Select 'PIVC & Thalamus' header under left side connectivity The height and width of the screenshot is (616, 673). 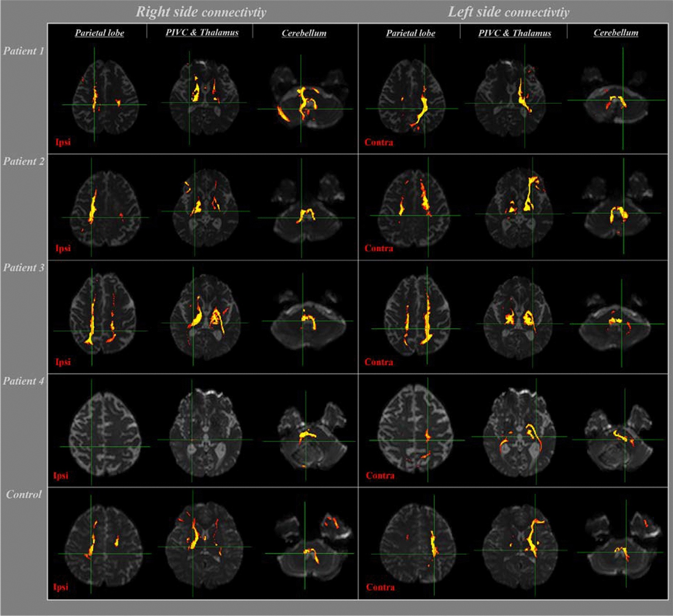click(515, 33)
